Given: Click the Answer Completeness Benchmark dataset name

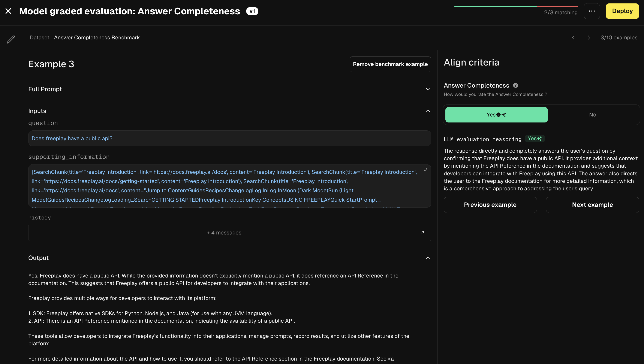Looking at the screenshot, I should click(x=97, y=37).
